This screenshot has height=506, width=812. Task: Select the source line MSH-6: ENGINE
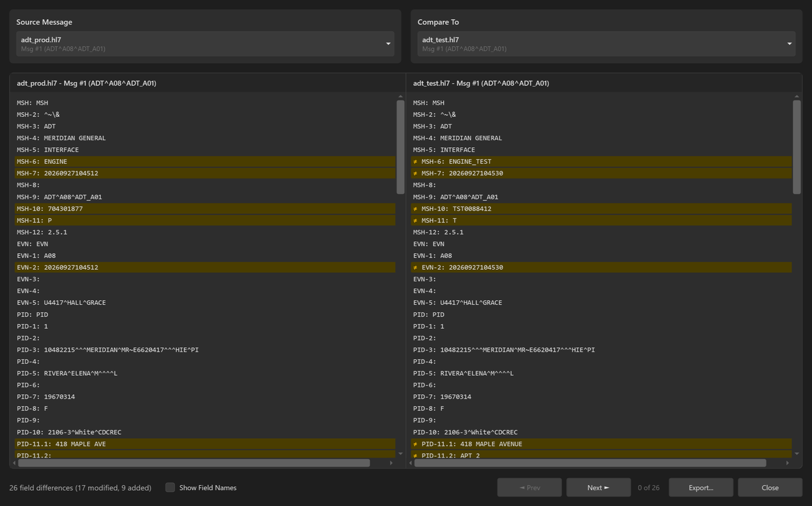(205, 161)
